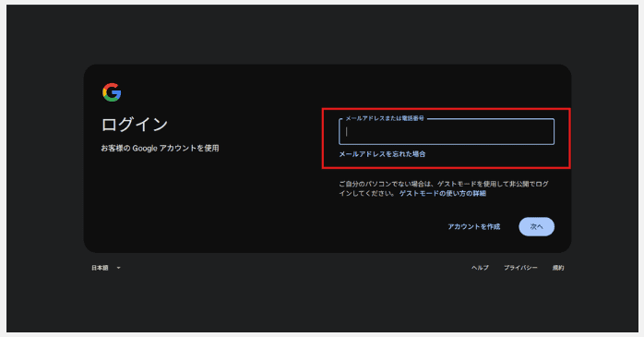Click the Google logo icon
The width and height of the screenshot is (644, 337).
112,92
